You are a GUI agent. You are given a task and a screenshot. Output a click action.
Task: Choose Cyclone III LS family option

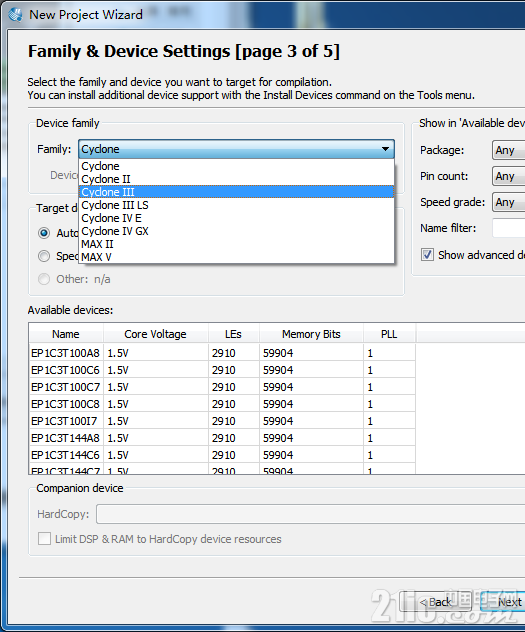coord(236,205)
